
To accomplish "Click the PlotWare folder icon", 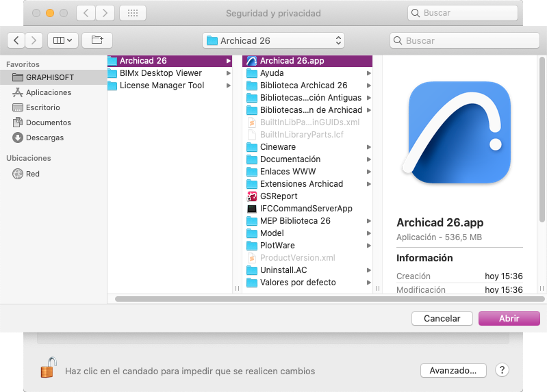I will pyautogui.click(x=252, y=246).
